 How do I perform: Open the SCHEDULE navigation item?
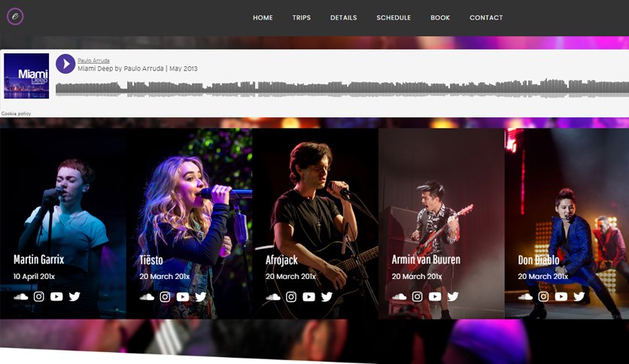click(394, 17)
